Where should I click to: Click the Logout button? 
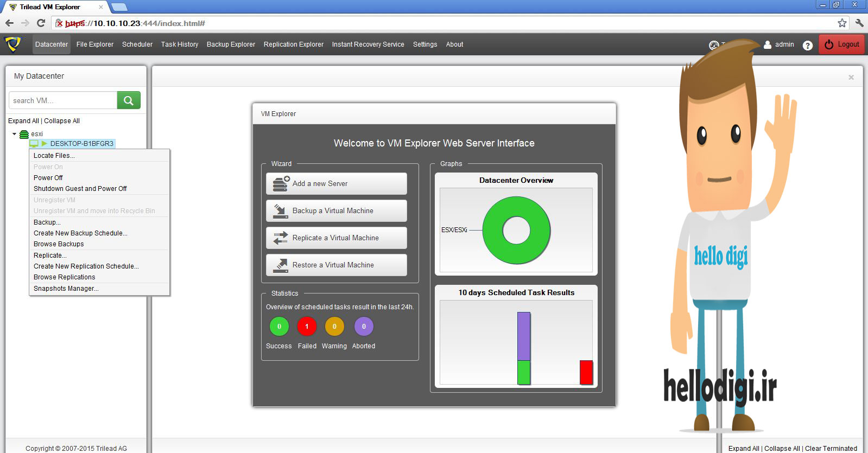842,44
